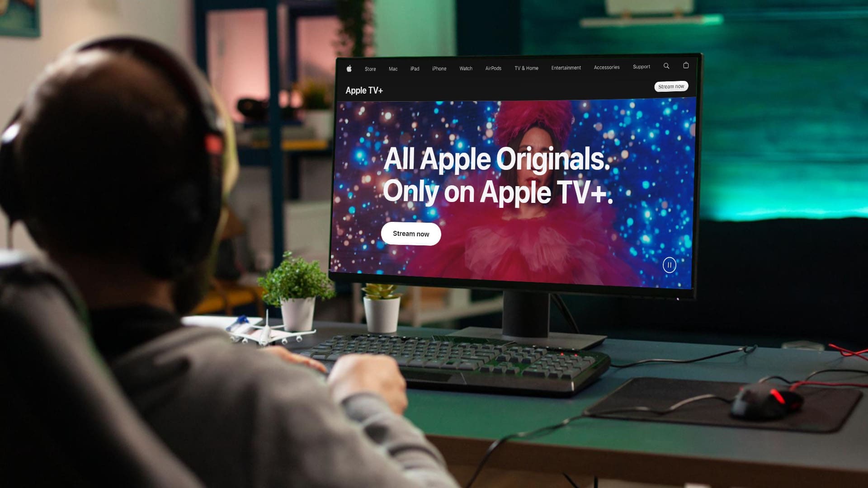The height and width of the screenshot is (488, 868).
Task: Open the Entertainment dropdown menu
Action: [x=565, y=67]
